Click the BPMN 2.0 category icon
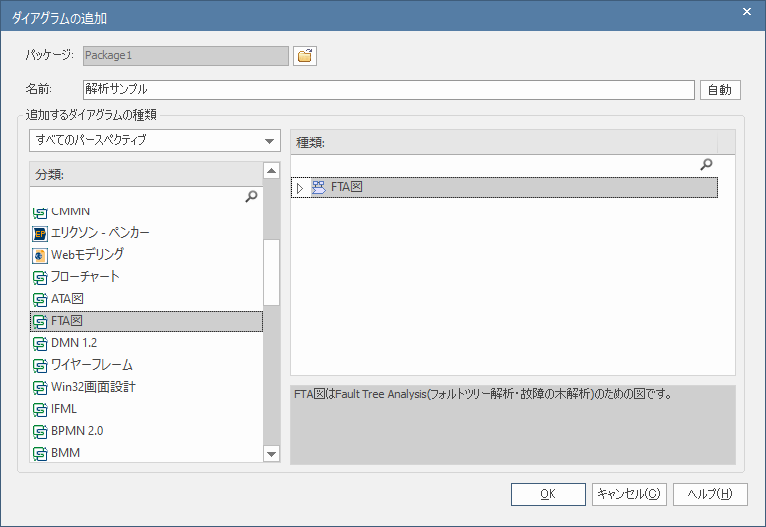 40,431
